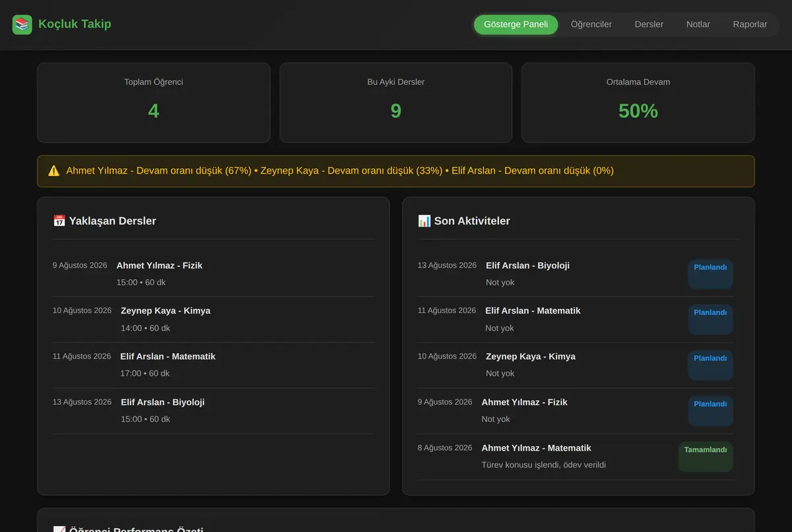Image resolution: width=792 pixels, height=532 pixels.
Task: Select the Bu Ayki Dersler value 9
Action: [396, 111]
